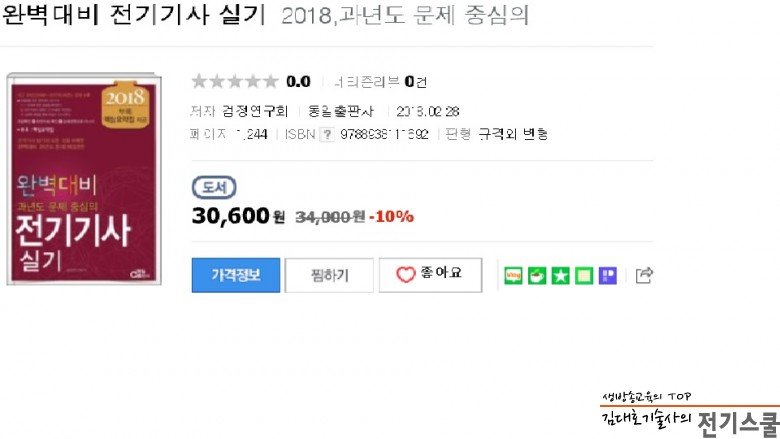Open the share arrow icon
This screenshot has height=439, width=780.
coord(644,276)
